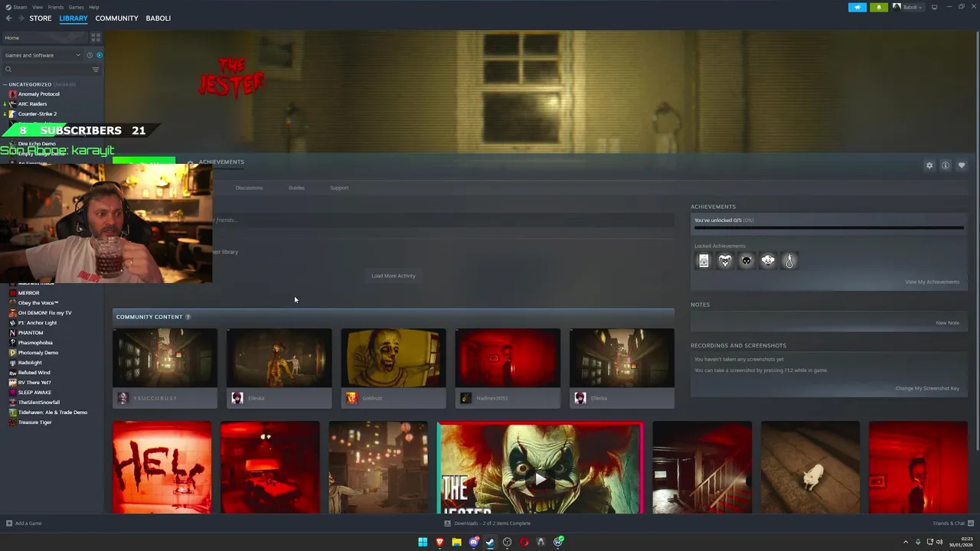Screen dimensions: 980x551
Task: Open the Discussions tab
Action: point(249,187)
